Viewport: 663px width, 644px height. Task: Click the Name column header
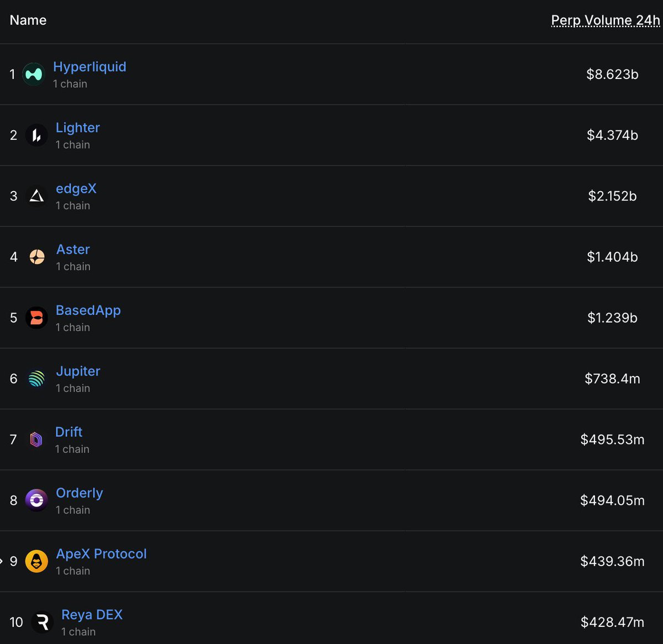tap(28, 20)
